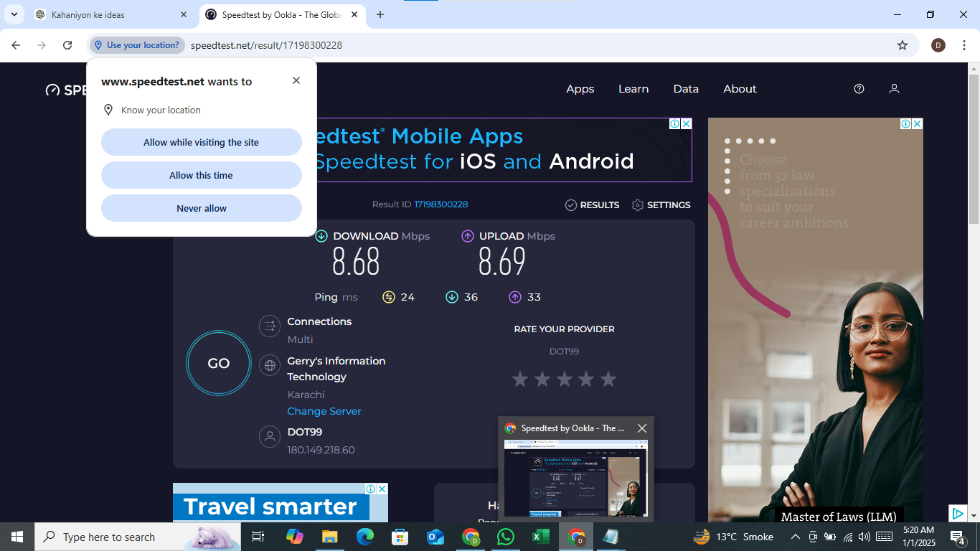Close the Master of Laws ad
980x551 pixels.
pos(917,123)
